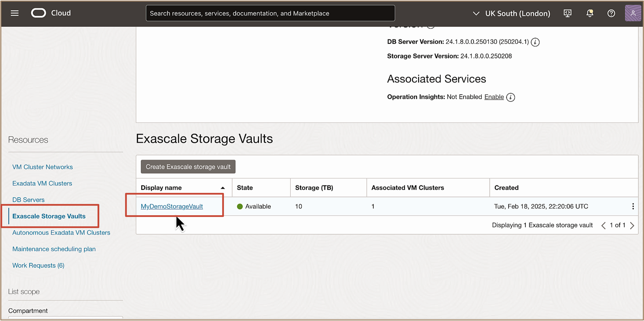Go to next page of vaults
This screenshot has width=644, height=321.
tap(632, 226)
